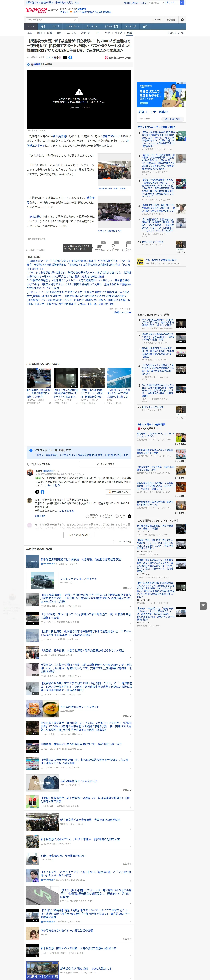Share expert comment on X
Image resolution: width=210 pixels, height=980 pixels.
(x=37, y=492)
